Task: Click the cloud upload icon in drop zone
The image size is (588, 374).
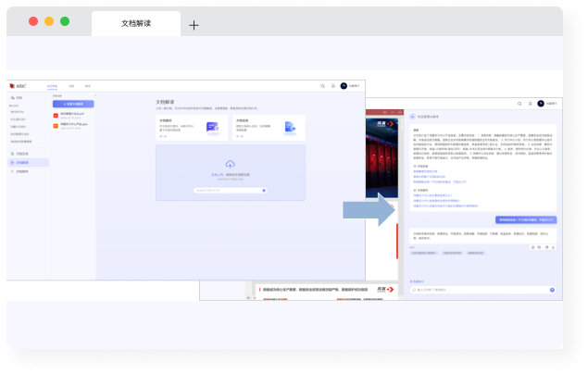Action: point(230,165)
